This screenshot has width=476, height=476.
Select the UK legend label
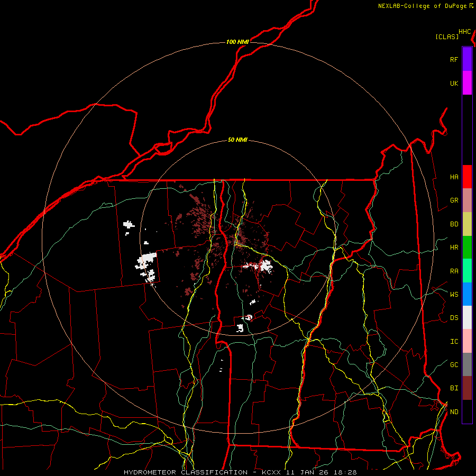pos(454,83)
